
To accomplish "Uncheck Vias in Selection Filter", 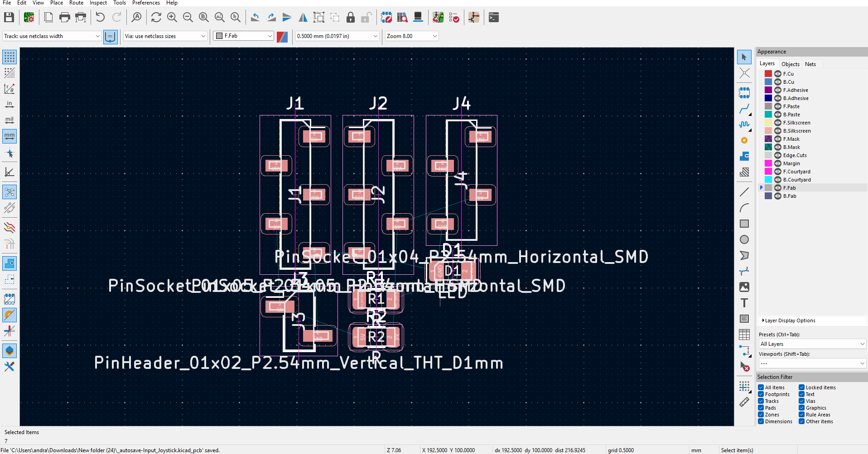I will (x=802, y=401).
